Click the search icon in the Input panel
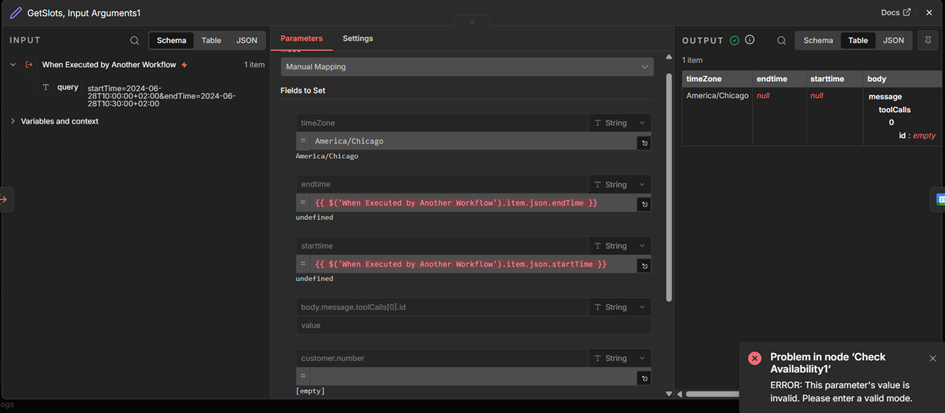 pos(135,41)
